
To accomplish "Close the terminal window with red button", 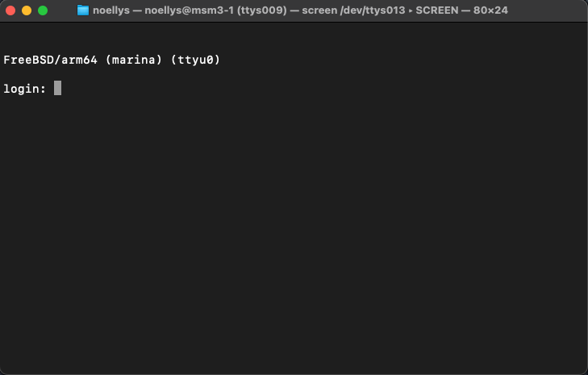I will 11,10.
